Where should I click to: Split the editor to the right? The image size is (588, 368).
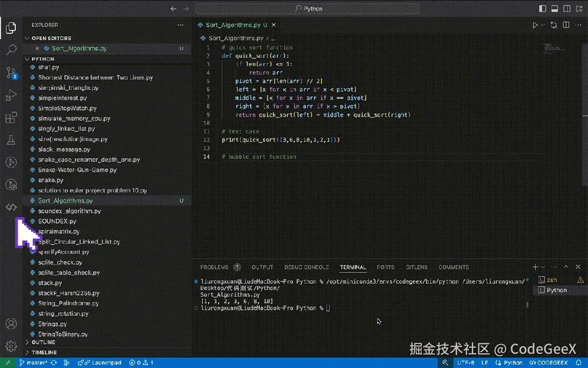click(x=566, y=25)
